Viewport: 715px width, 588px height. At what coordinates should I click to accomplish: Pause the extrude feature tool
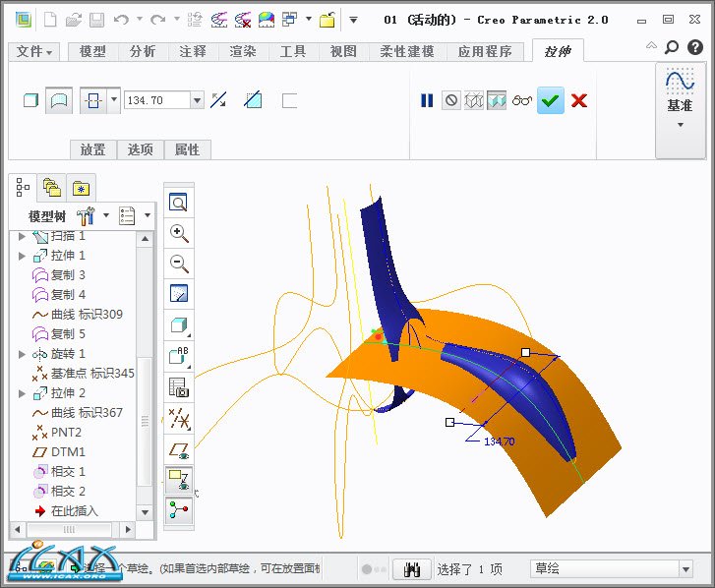tap(427, 99)
